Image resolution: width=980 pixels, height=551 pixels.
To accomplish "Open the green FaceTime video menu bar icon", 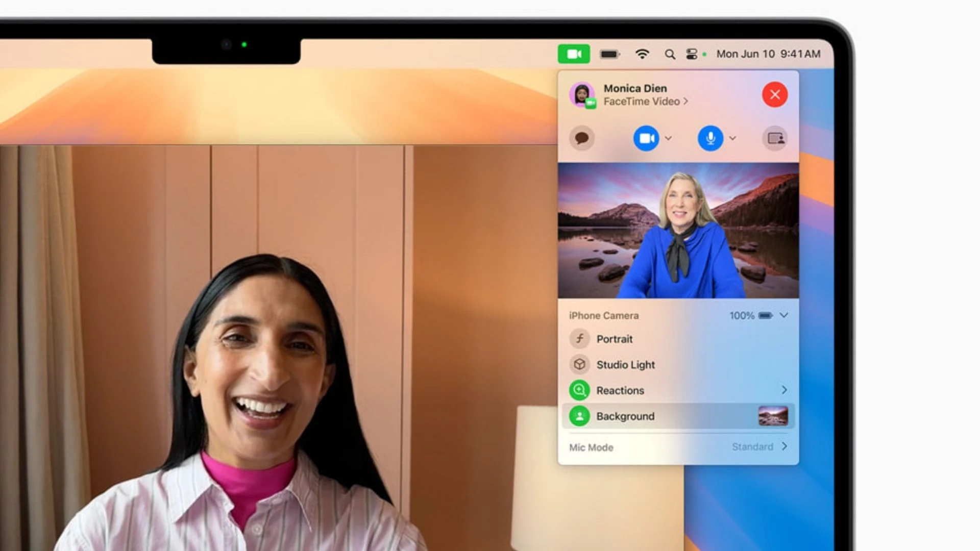I will [574, 54].
